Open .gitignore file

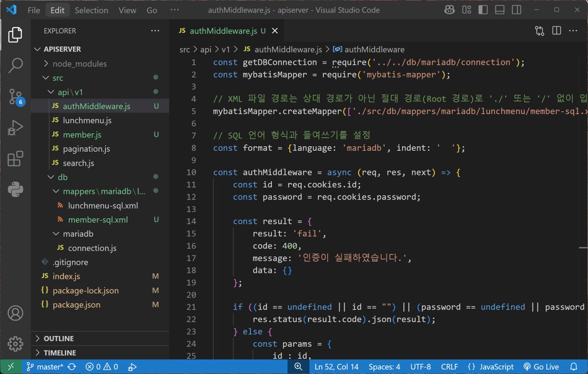[100, 262]
